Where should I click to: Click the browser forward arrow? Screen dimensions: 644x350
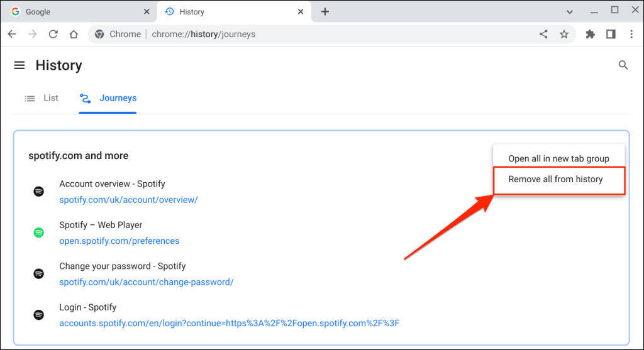[x=33, y=34]
